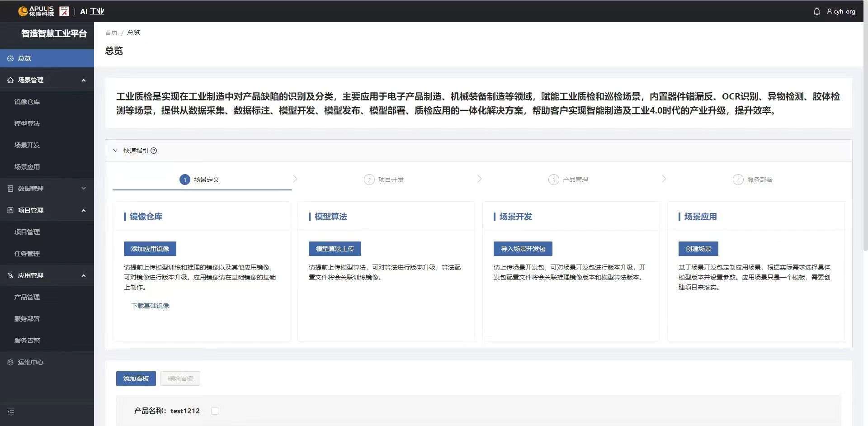Image resolution: width=868 pixels, height=426 pixels.
Task: Click the arrow after 场景定义 step
Action: 295,179
